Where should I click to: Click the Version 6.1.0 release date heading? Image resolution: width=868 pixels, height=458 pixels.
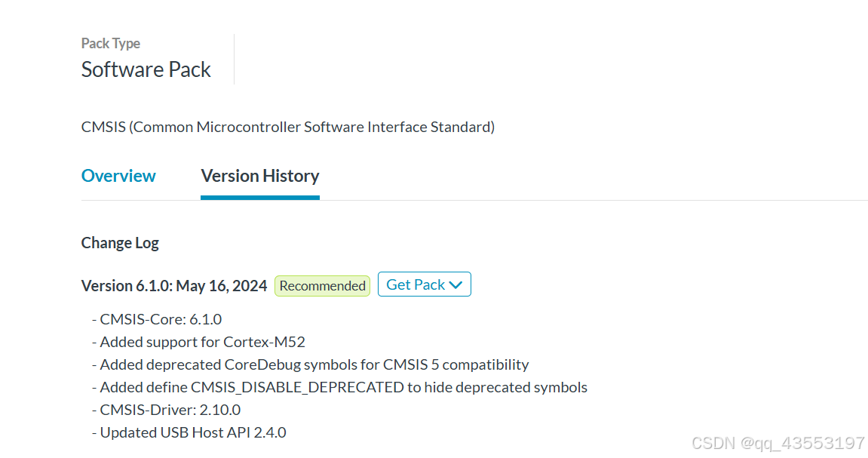pyautogui.click(x=173, y=286)
